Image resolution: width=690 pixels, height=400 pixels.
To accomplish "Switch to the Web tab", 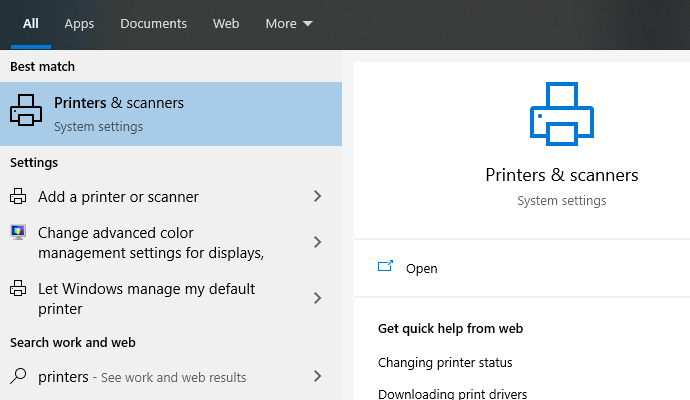I will tap(226, 24).
